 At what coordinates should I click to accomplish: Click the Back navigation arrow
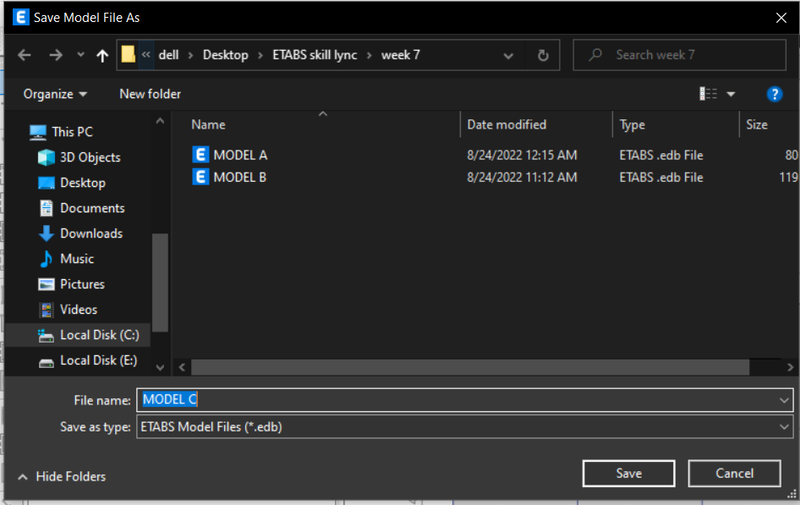tap(24, 55)
